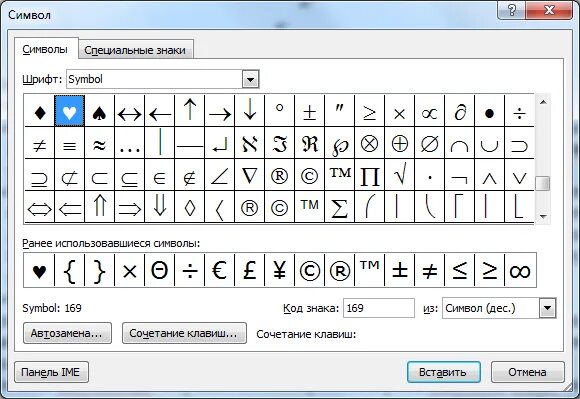Select the Fraktur imaginary-part ℑ symbol
This screenshot has height=399, width=580.
280,143
